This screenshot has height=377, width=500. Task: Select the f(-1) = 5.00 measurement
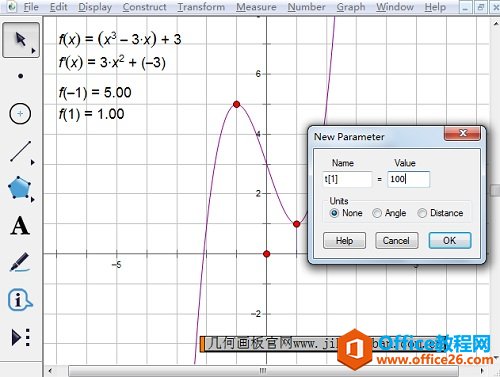click(95, 93)
